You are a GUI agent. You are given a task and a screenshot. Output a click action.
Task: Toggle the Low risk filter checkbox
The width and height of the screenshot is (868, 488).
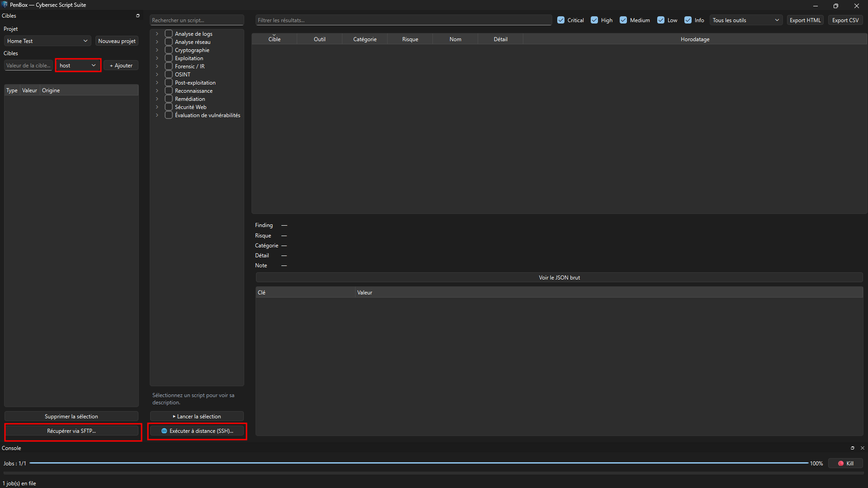pyautogui.click(x=661, y=20)
